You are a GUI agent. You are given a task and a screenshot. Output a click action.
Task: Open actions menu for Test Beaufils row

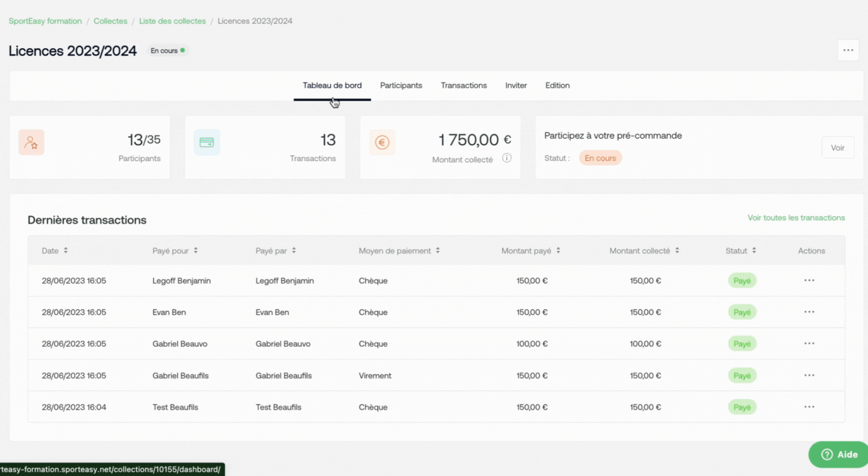coord(809,407)
